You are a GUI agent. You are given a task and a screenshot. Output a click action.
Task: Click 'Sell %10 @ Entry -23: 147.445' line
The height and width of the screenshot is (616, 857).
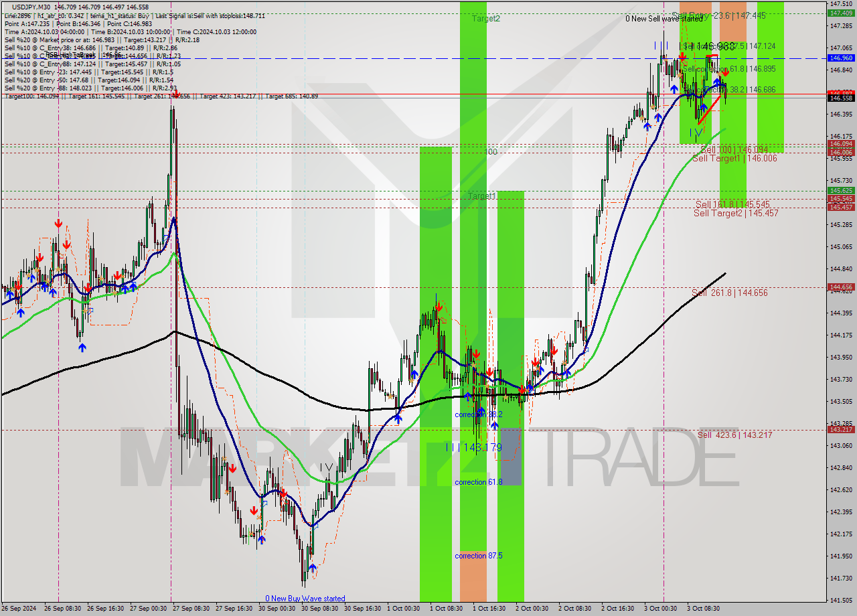tap(88, 72)
